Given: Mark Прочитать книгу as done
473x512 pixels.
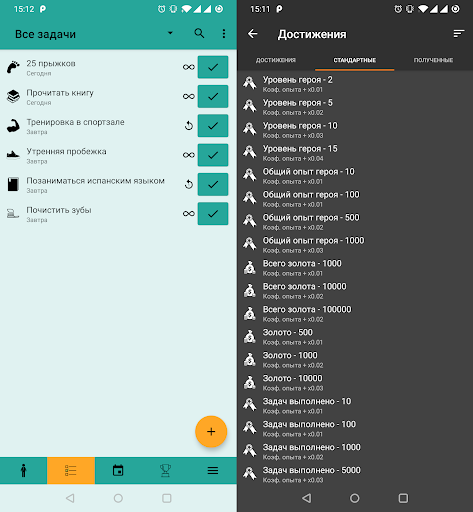Looking at the screenshot, I should tap(213, 96).
